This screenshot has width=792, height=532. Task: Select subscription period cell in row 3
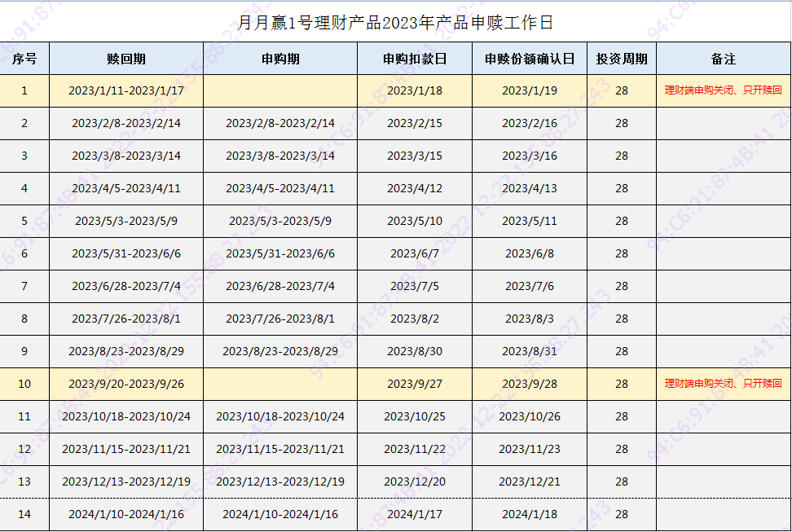tap(280, 156)
